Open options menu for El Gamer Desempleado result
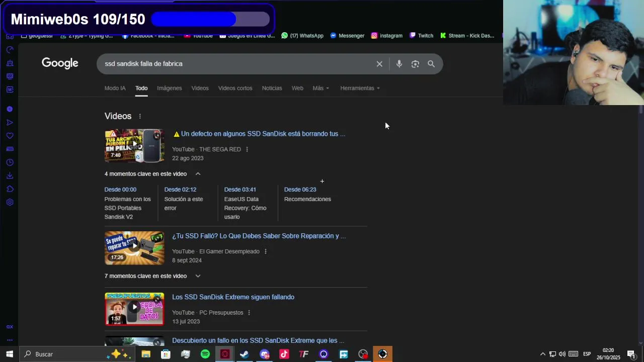Screen dimensions: 644x362 (x=265, y=251)
